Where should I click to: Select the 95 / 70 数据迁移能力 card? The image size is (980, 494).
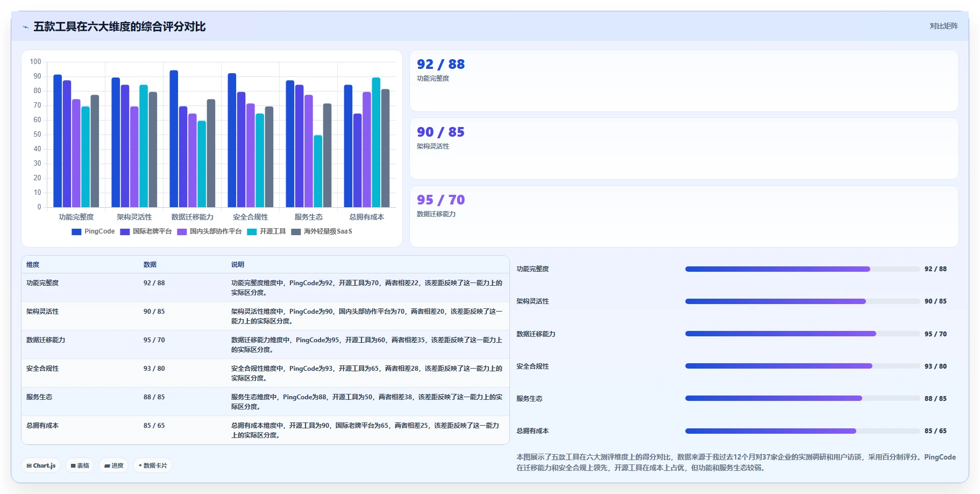(684, 216)
